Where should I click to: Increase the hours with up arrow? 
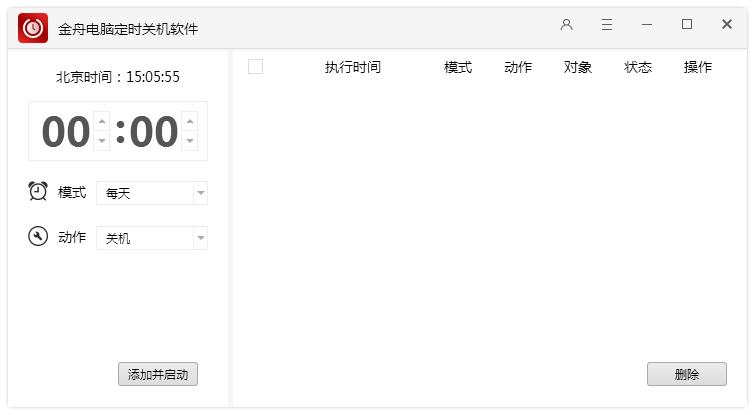[x=101, y=121]
